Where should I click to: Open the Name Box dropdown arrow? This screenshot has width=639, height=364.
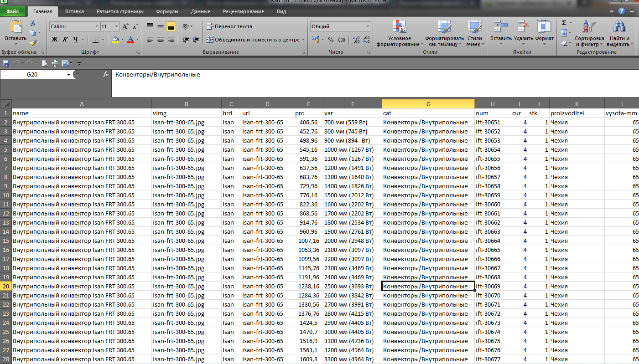[68, 74]
